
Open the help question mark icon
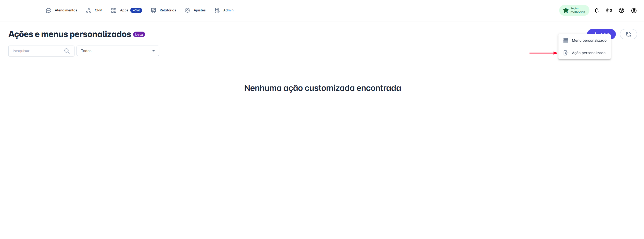tap(621, 10)
